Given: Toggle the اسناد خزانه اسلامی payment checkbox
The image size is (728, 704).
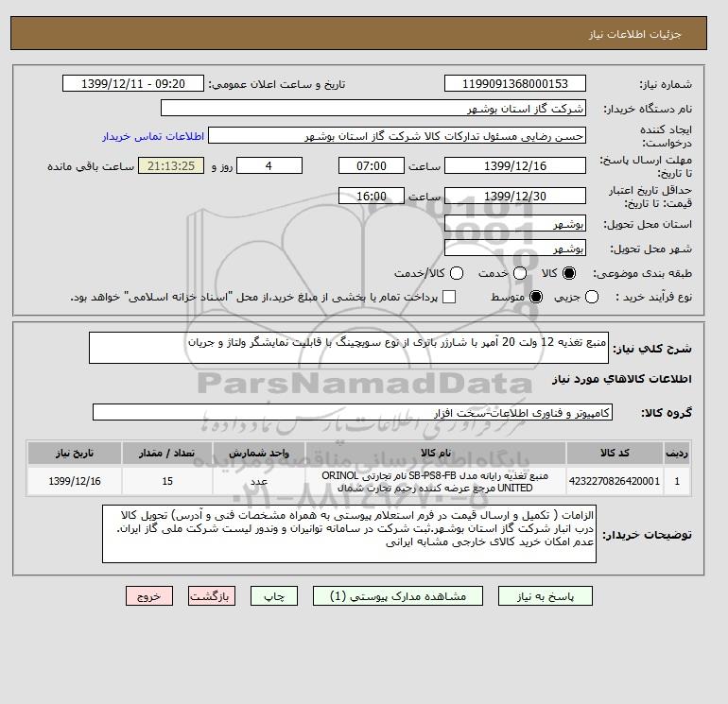Looking at the screenshot, I should (449, 297).
